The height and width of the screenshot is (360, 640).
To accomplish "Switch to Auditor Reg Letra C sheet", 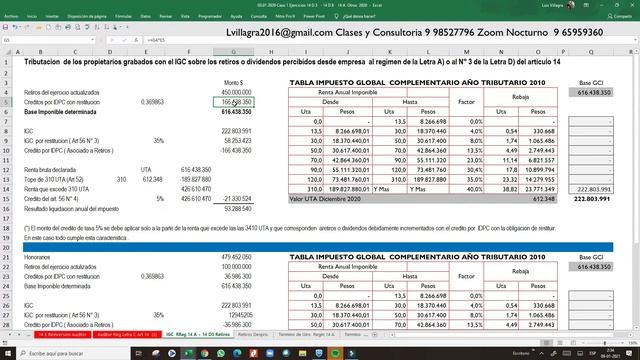I will pos(127,334).
